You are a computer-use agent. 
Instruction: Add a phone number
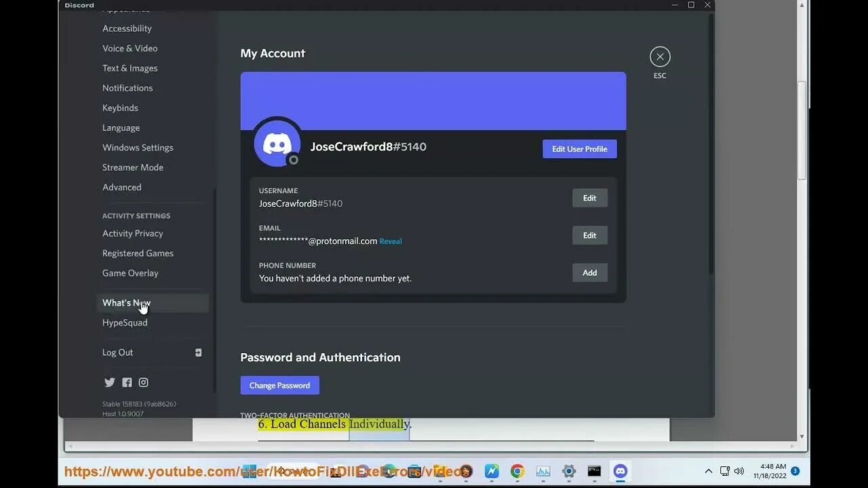pyautogui.click(x=590, y=272)
